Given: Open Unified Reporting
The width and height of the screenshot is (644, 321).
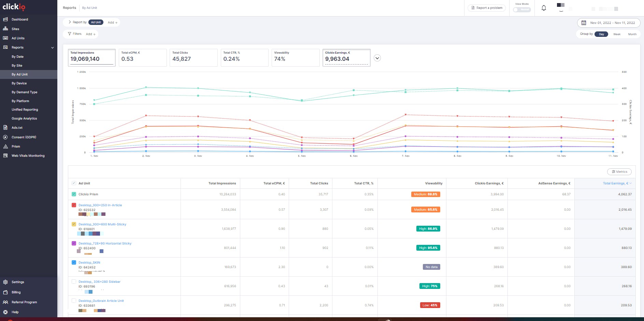Looking at the screenshot, I should (x=25, y=110).
